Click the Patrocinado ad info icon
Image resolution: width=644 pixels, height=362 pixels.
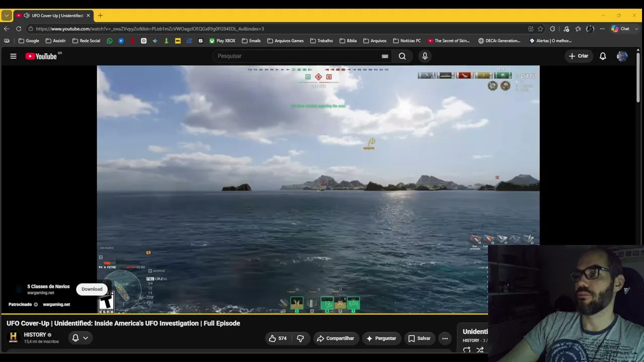[x=36, y=304]
